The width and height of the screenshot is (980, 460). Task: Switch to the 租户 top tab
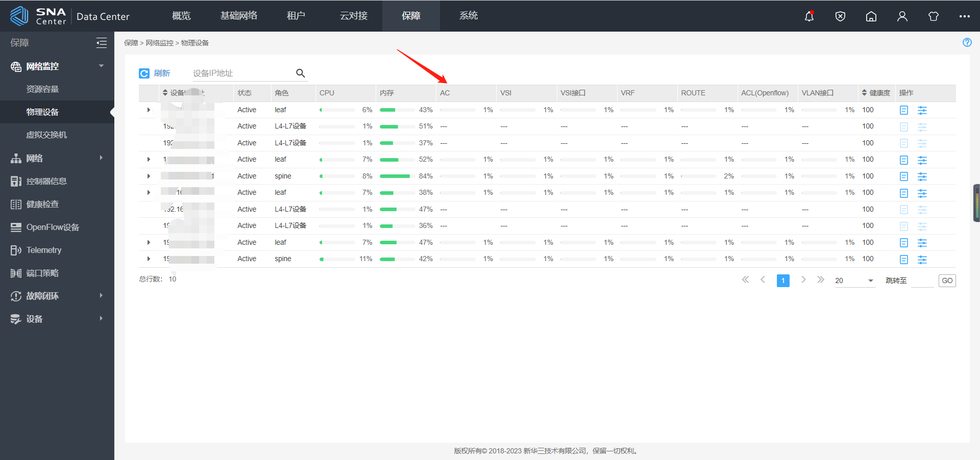pyautogui.click(x=296, y=16)
